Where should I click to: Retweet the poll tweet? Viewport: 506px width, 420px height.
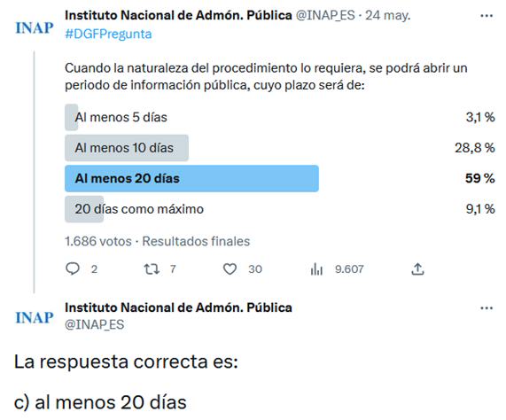(152, 268)
